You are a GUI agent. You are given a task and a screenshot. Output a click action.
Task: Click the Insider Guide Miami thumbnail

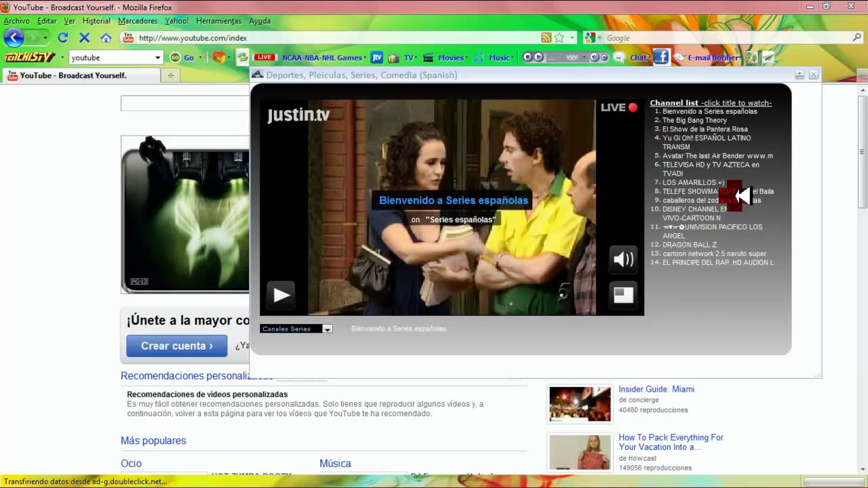(x=580, y=404)
